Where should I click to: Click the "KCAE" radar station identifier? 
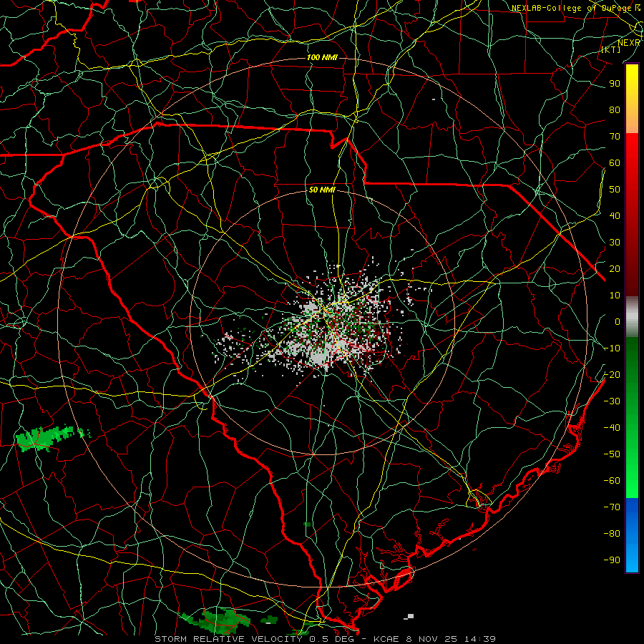pos(386,639)
